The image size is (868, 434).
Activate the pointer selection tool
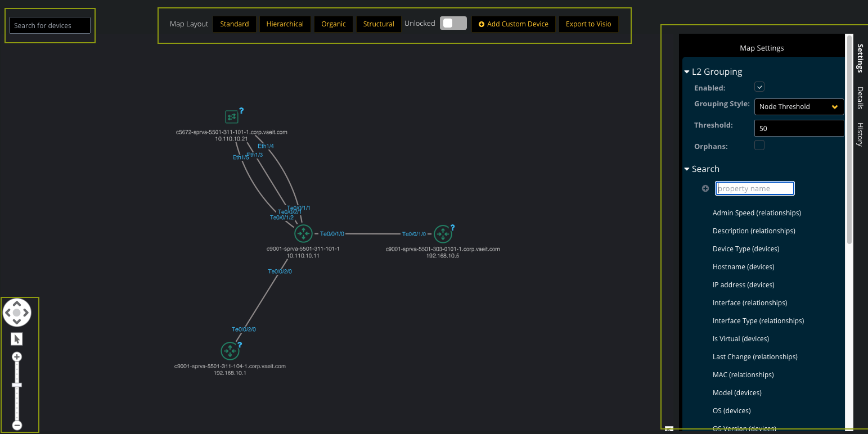click(17, 339)
